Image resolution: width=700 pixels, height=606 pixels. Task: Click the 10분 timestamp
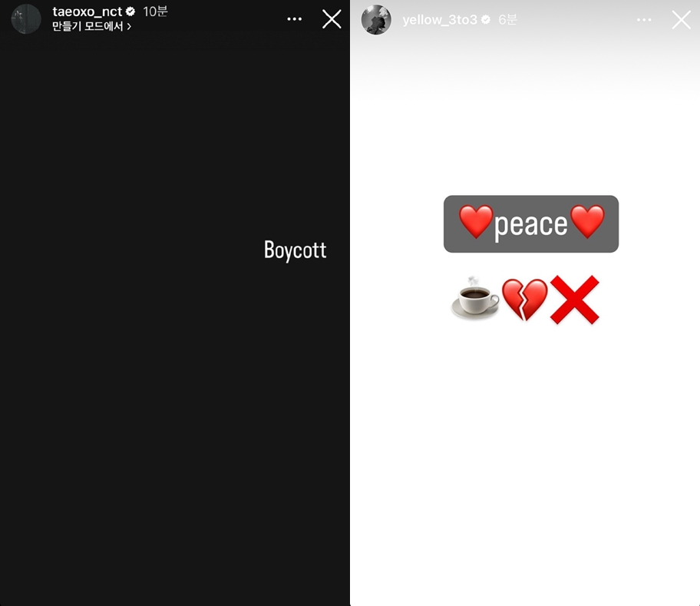tap(155, 12)
